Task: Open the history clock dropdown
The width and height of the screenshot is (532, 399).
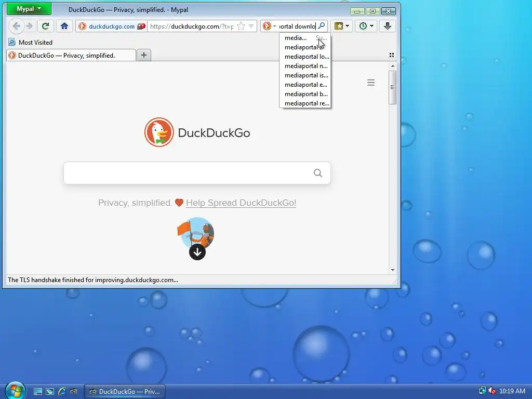Action: [x=366, y=26]
